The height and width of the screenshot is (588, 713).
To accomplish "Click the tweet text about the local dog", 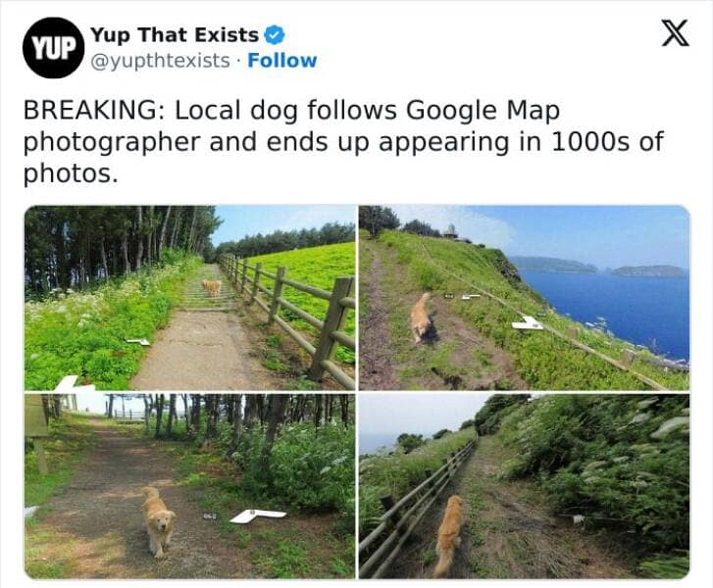I will click(343, 141).
